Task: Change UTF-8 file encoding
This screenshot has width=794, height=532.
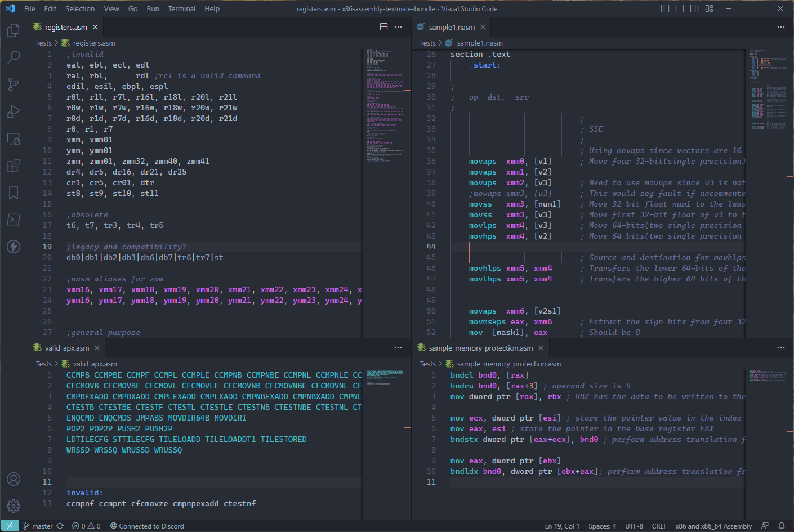Action: [634, 526]
